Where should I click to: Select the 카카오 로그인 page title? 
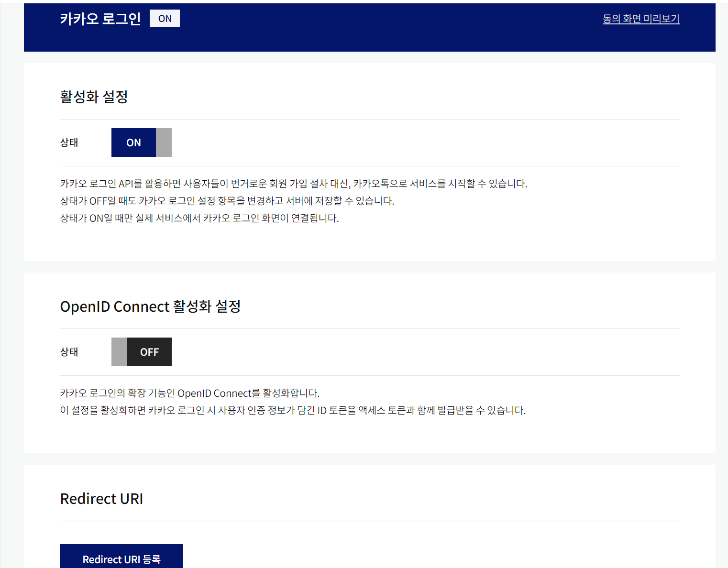click(100, 19)
